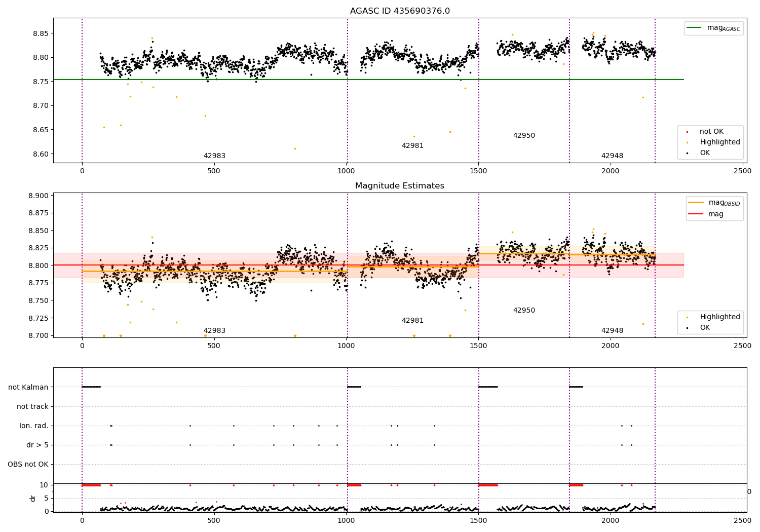The height and width of the screenshot is (532, 760).
Task: Click the 8.900 y-axis tick label
Action: 39,196
